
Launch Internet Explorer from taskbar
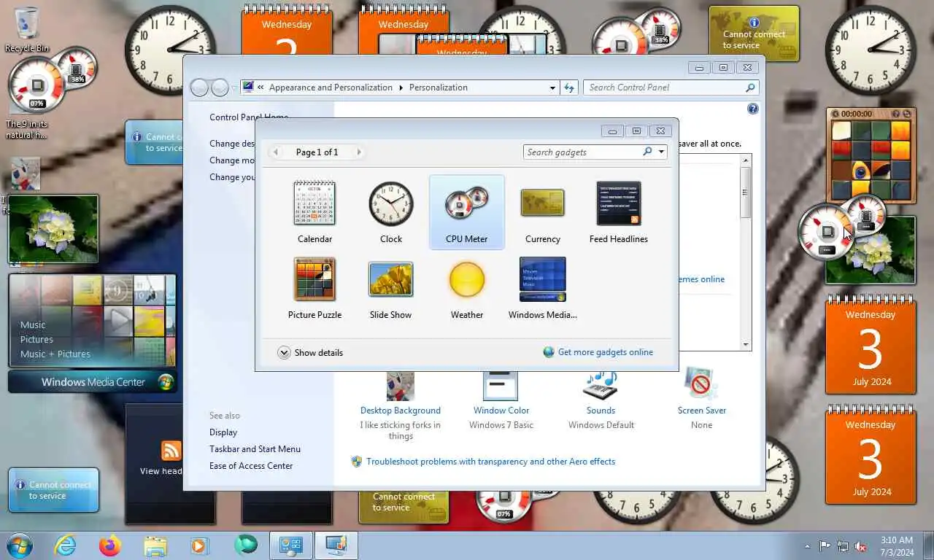(65, 545)
